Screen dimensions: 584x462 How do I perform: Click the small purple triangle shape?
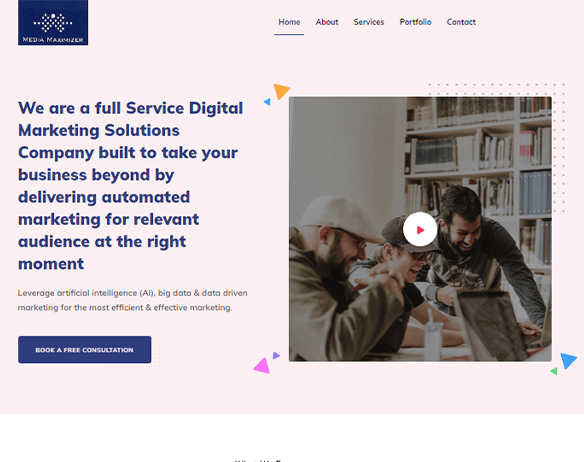coord(276,355)
